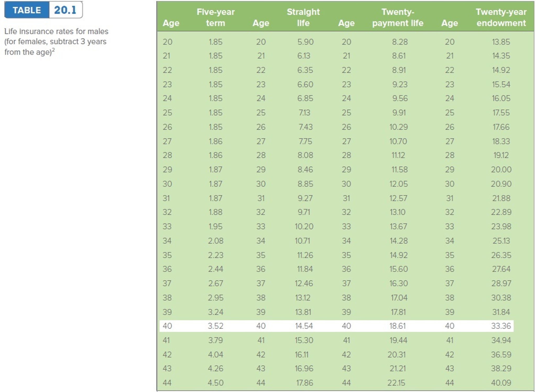The height and width of the screenshot is (392, 536).
Task: Click the 12.05 twenty-payment life value
Action: tap(398, 184)
